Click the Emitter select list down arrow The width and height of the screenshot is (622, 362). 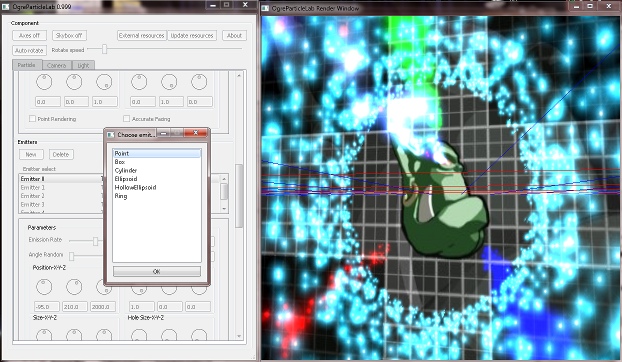225,209
